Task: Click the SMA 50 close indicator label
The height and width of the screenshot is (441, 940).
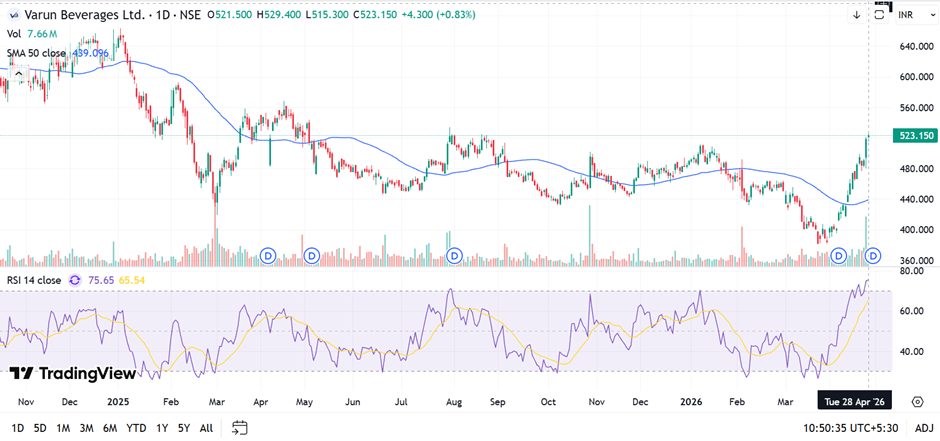Action: (x=36, y=52)
